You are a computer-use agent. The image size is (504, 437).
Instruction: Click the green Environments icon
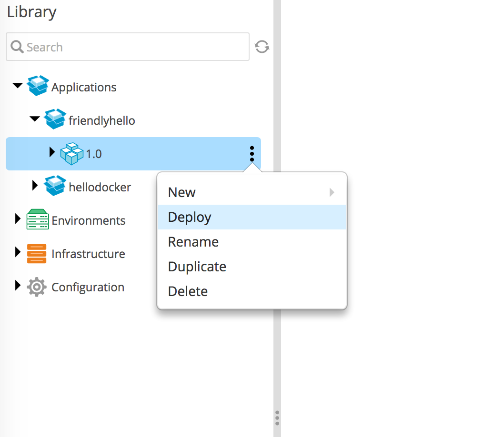tap(38, 220)
